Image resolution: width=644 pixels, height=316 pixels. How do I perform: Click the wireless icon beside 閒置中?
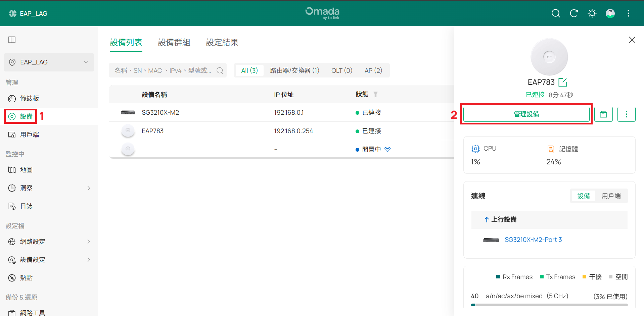pyautogui.click(x=387, y=149)
